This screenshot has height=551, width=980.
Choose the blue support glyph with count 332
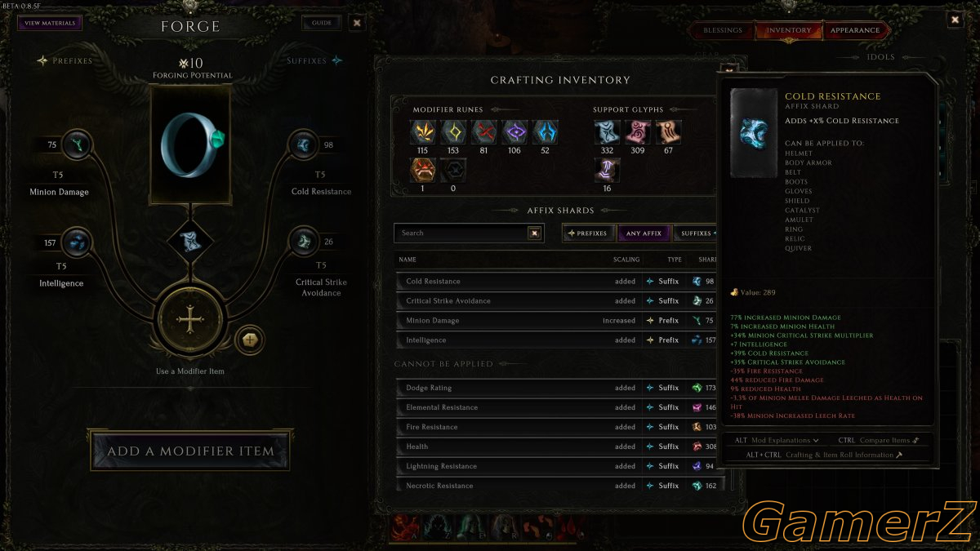pos(607,132)
